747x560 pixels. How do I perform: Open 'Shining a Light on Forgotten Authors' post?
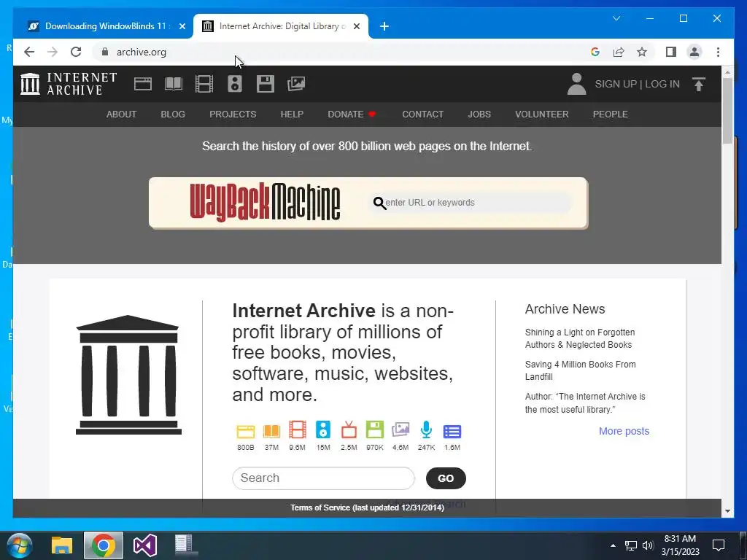tap(580, 338)
